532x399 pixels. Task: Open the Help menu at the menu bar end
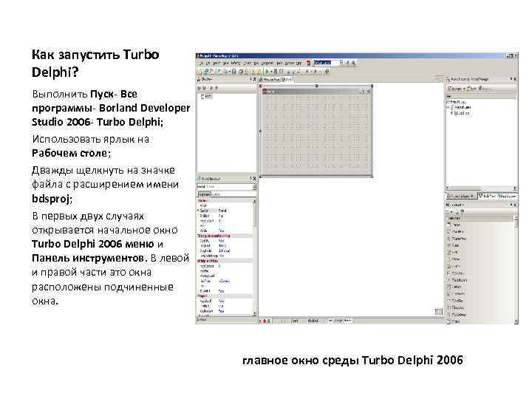click(299, 63)
